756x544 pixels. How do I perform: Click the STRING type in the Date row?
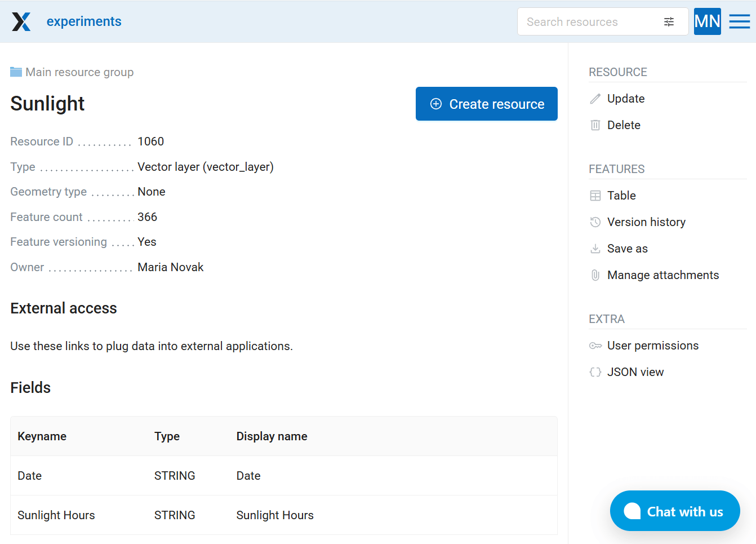click(175, 476)
